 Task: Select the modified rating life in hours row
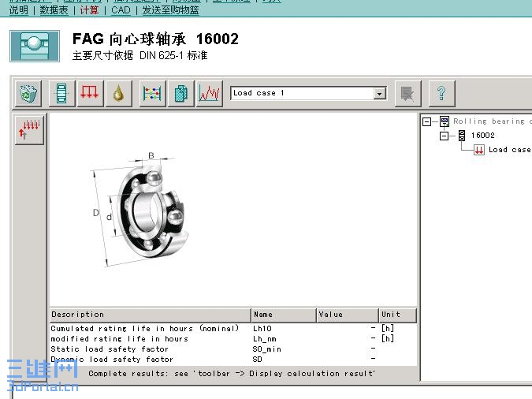(x=233, y=338)
